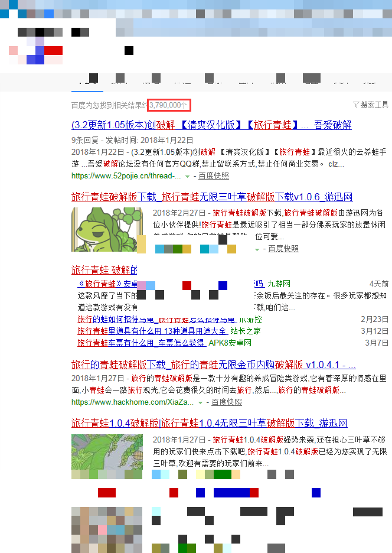This screenshot has width=392, height=553.
Task: Visit the green www.hackhome.com URL
Action: tap(132, 402)
